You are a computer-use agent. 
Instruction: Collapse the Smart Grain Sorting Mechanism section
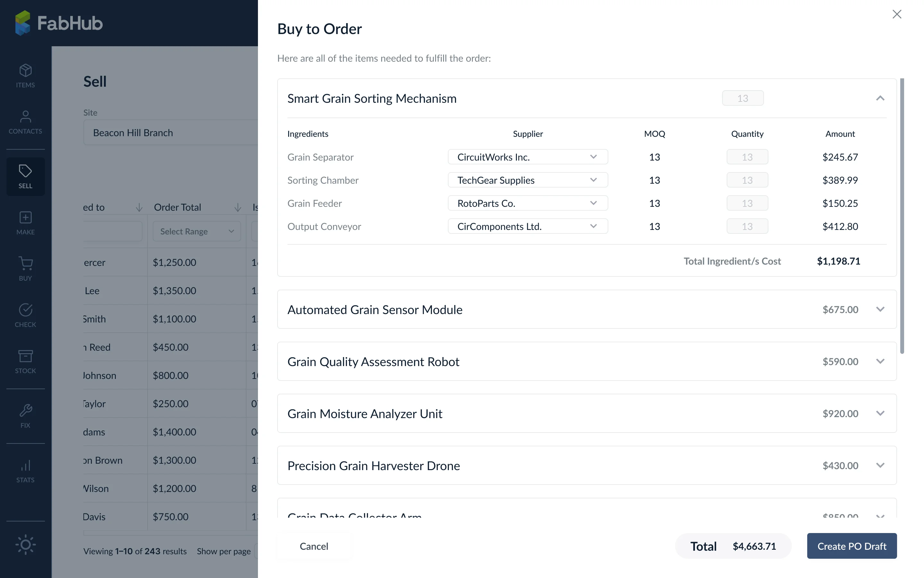[880, 98]
